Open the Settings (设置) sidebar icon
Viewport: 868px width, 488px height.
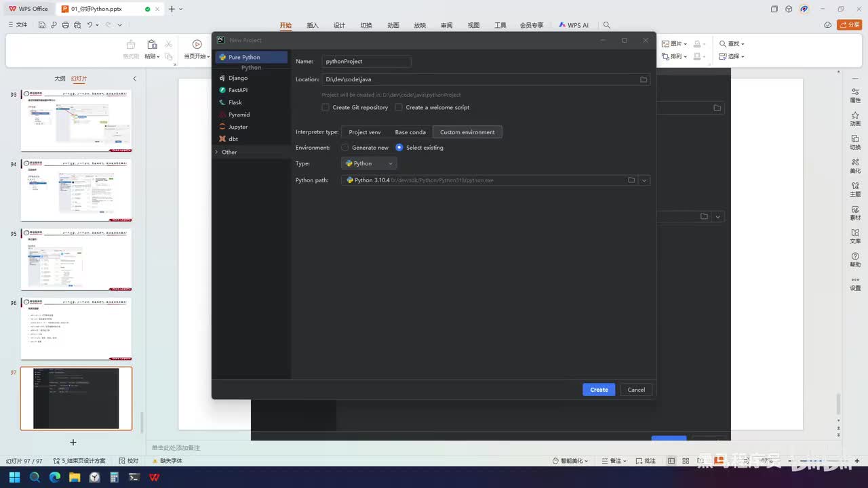[855, 283]
